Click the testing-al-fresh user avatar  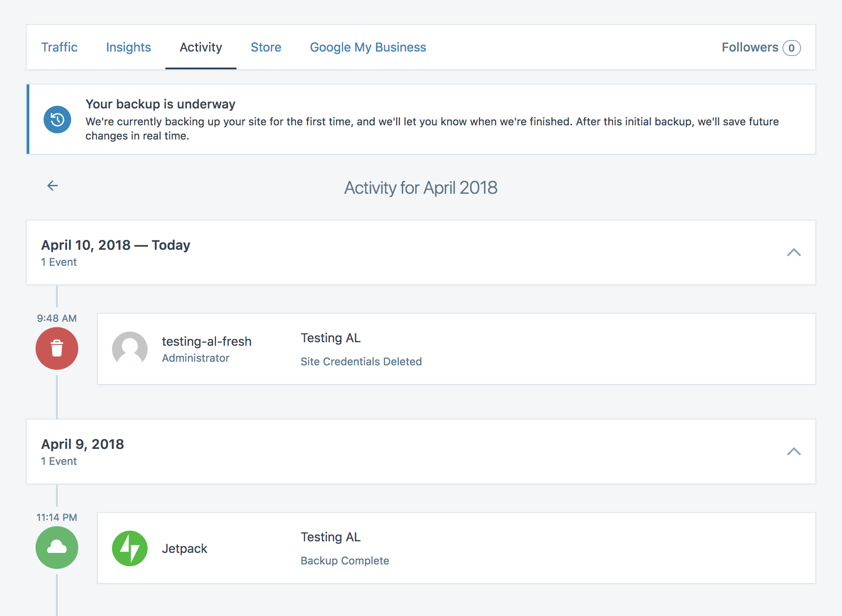tap(130, 349)
